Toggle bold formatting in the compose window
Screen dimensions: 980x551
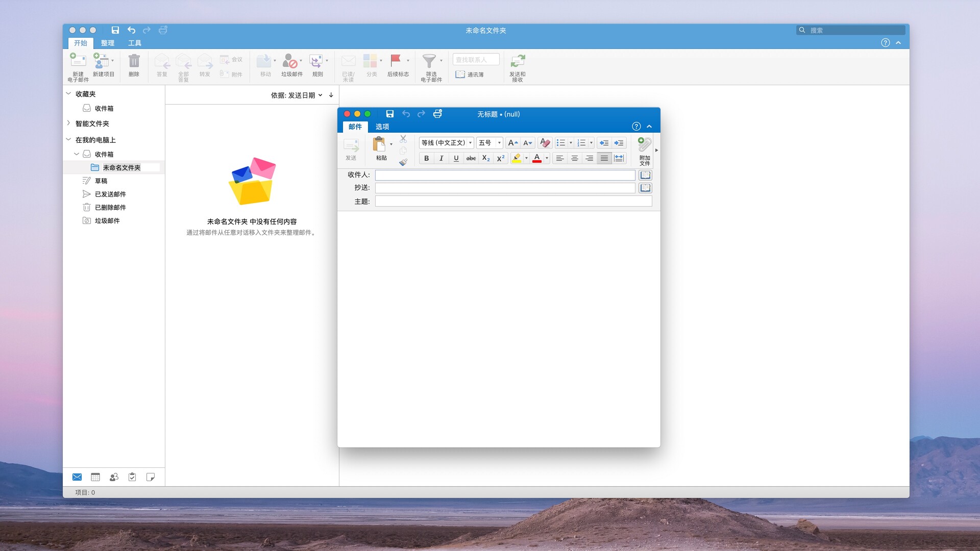[x=426, y=158]
